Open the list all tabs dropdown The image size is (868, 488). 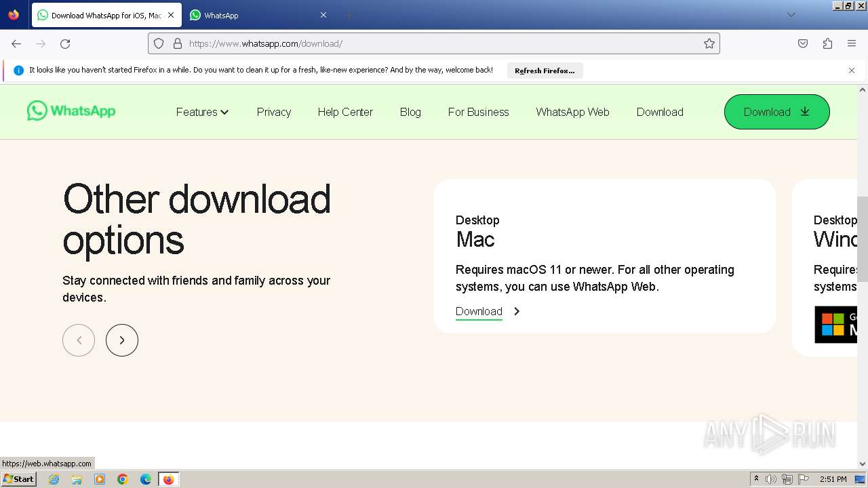coord(791,15)
